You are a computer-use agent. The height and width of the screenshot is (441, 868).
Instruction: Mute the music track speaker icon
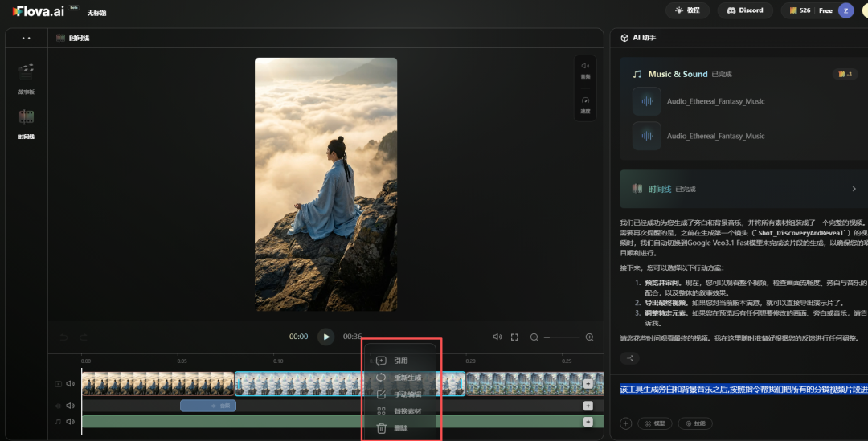point(71,421)
